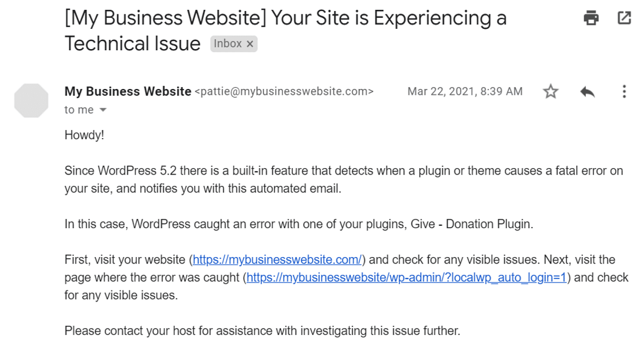Open the recipient details dropdown arrow

tap(103, 110)
